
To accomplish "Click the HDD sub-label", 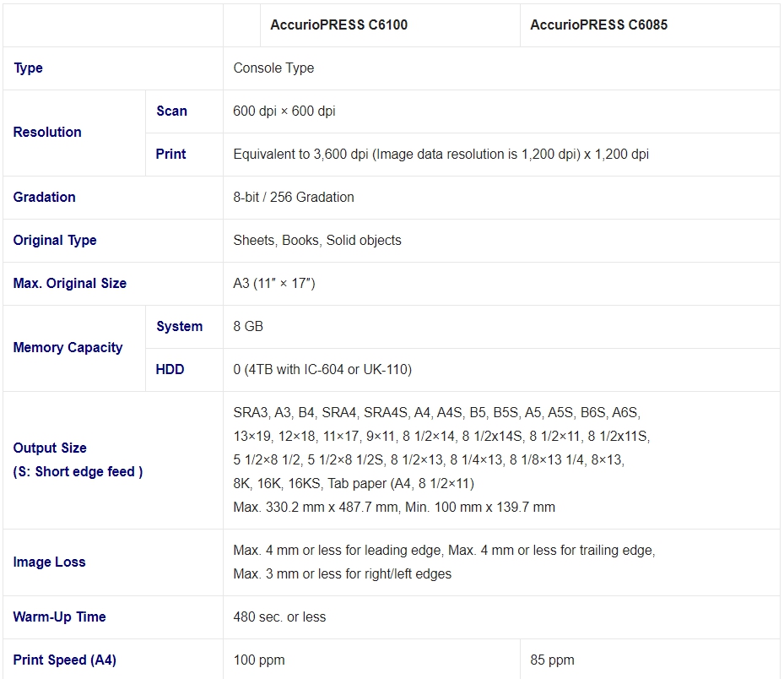I will [x=170, y=370].
